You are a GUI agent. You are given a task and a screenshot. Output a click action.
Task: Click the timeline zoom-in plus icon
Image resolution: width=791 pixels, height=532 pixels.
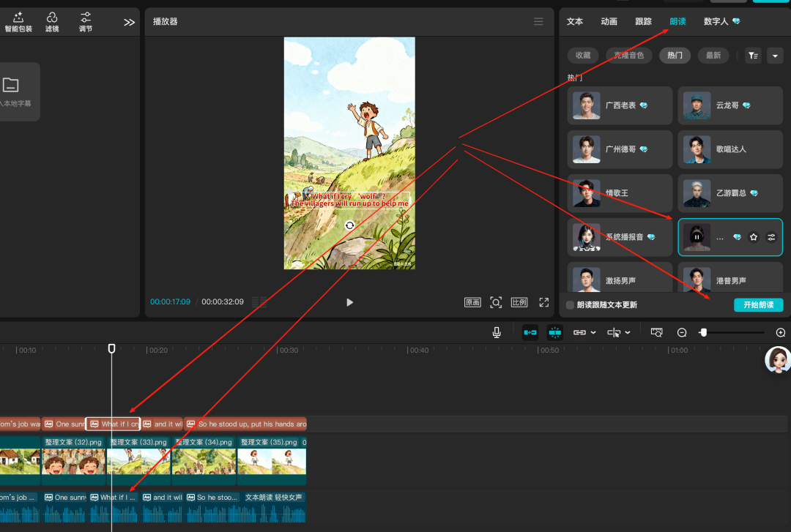pyautogui.click(x=780, y=332)
